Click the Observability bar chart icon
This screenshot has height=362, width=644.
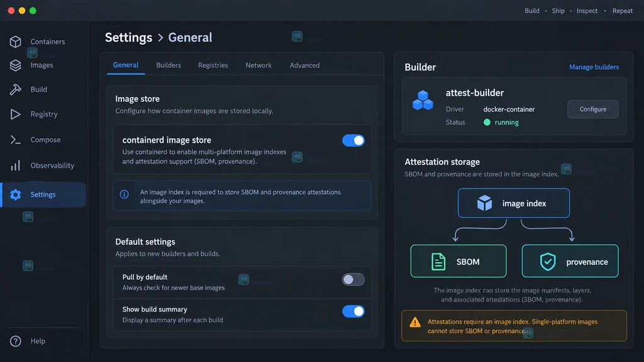(x=16, y=165)
